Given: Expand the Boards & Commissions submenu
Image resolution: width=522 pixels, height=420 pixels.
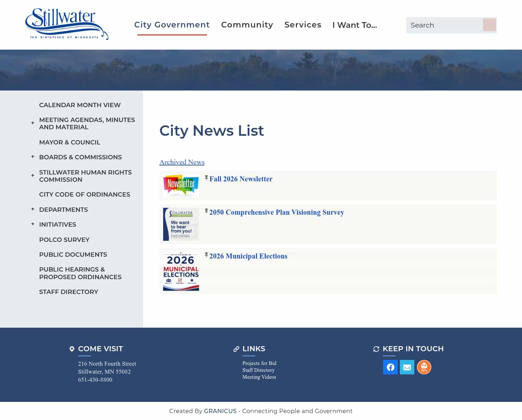Looking at the screenshot, I should [33, 157].
